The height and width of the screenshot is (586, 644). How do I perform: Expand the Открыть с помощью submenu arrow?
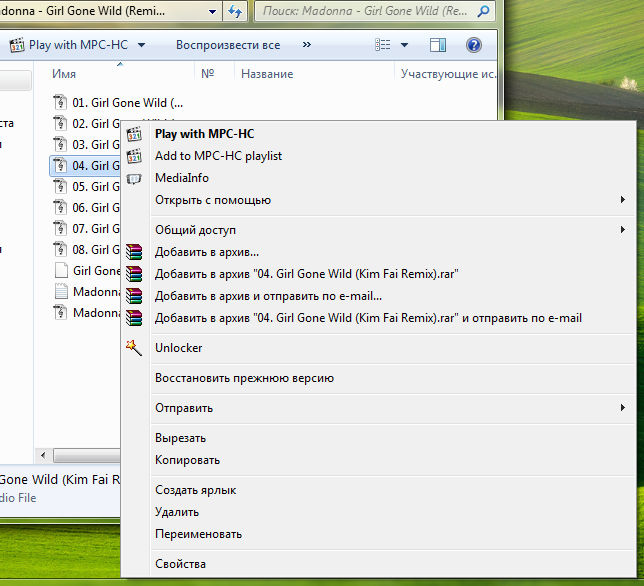(623, 200)
